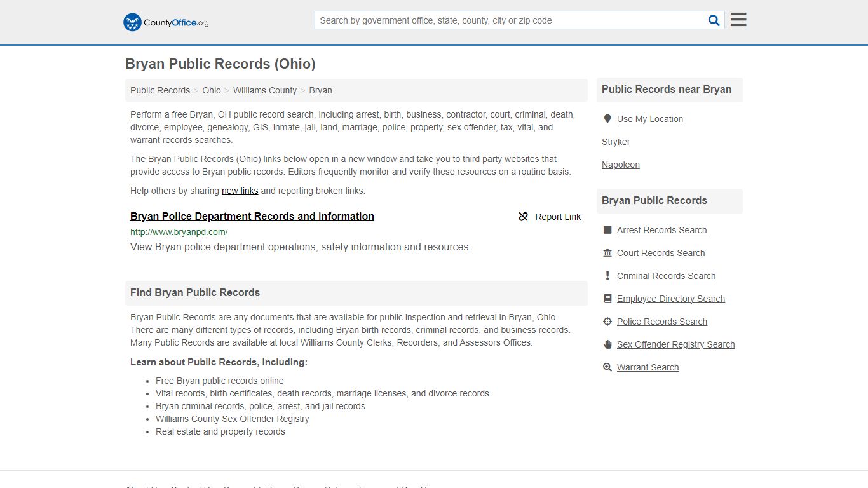Click 'Bryan criminal records, police, arrest' bullet

pos(261,406)
